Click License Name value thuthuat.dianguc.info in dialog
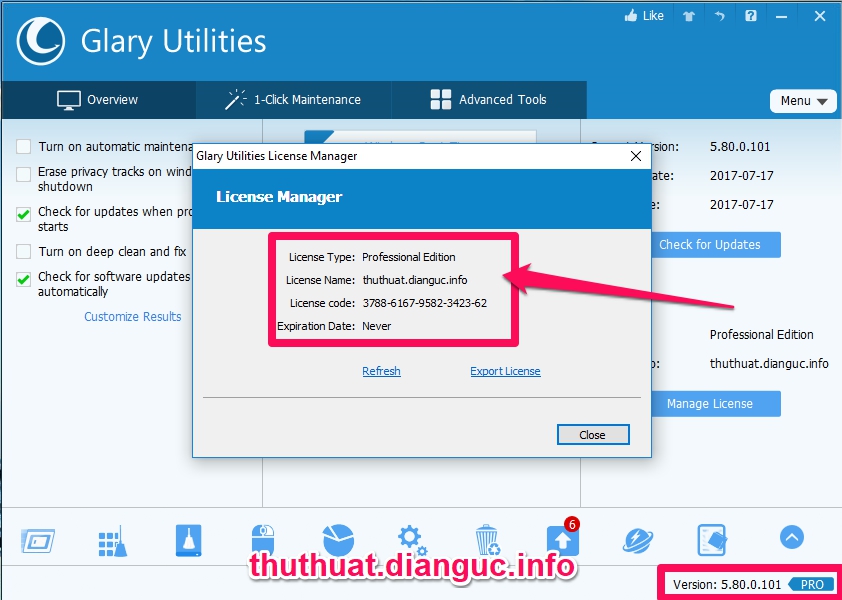 [415, 280]
